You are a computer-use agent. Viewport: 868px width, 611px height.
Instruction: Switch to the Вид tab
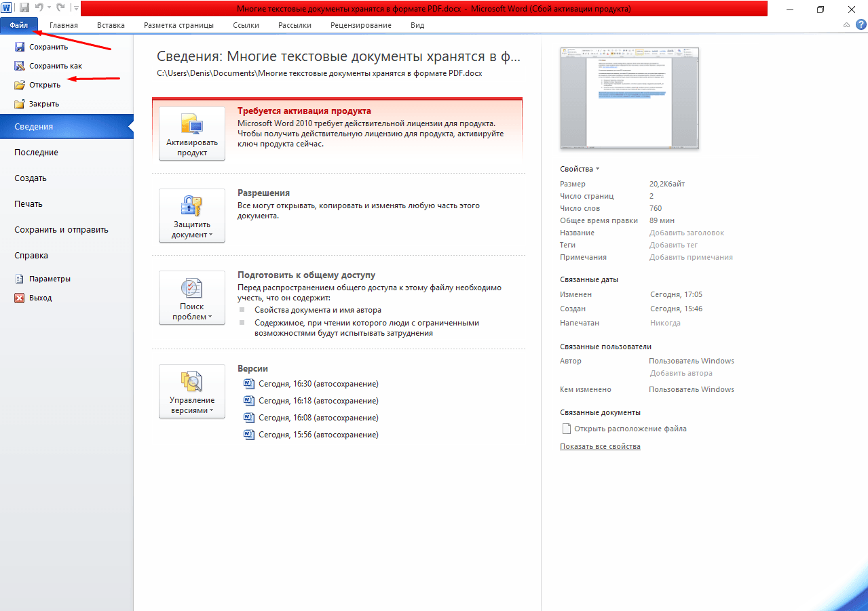(x=417, y=25)
